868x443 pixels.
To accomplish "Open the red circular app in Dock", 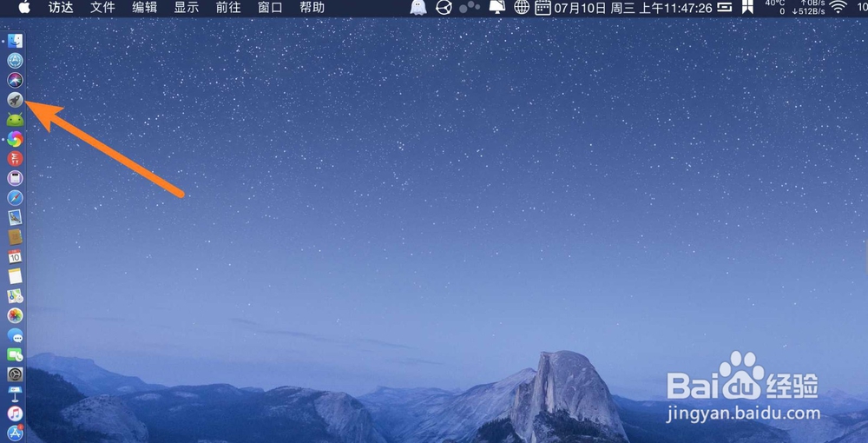I will [x=15, y=158].
